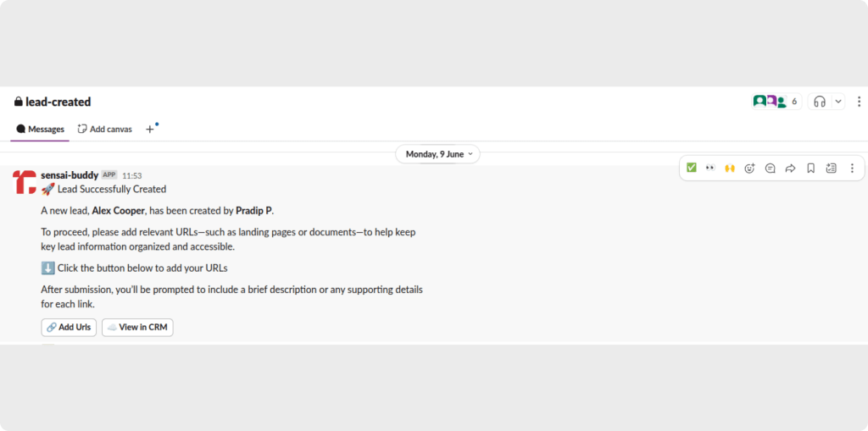Click the plus icon to add a tab
This screenshot has height=431, width=868.
150,129
